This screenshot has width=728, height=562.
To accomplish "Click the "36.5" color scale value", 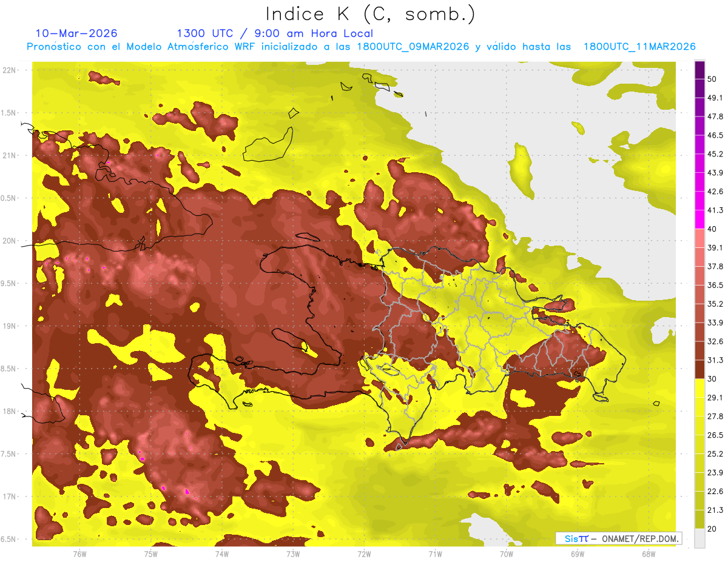I will click(x=715, y=285).
